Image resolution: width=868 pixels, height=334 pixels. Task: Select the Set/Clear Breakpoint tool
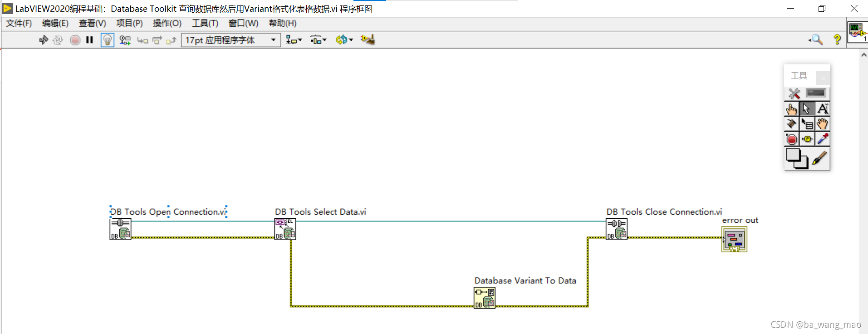click(x=792, y=139)
